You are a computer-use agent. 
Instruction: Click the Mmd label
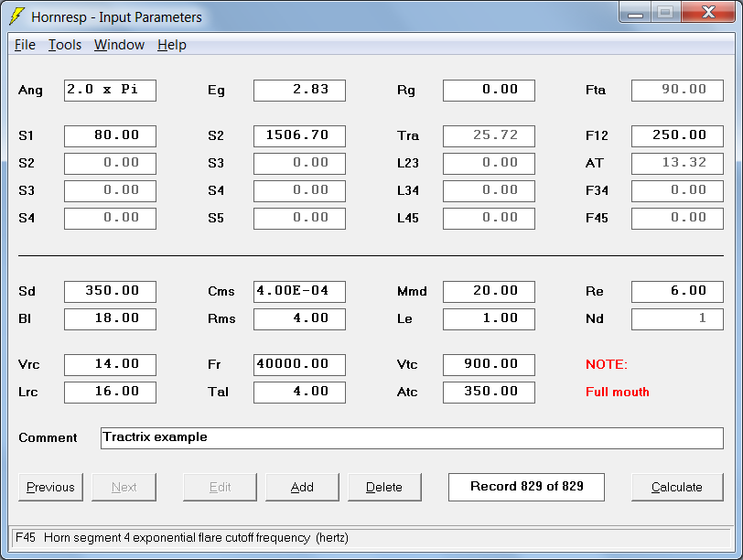click(x=412, y=291)
